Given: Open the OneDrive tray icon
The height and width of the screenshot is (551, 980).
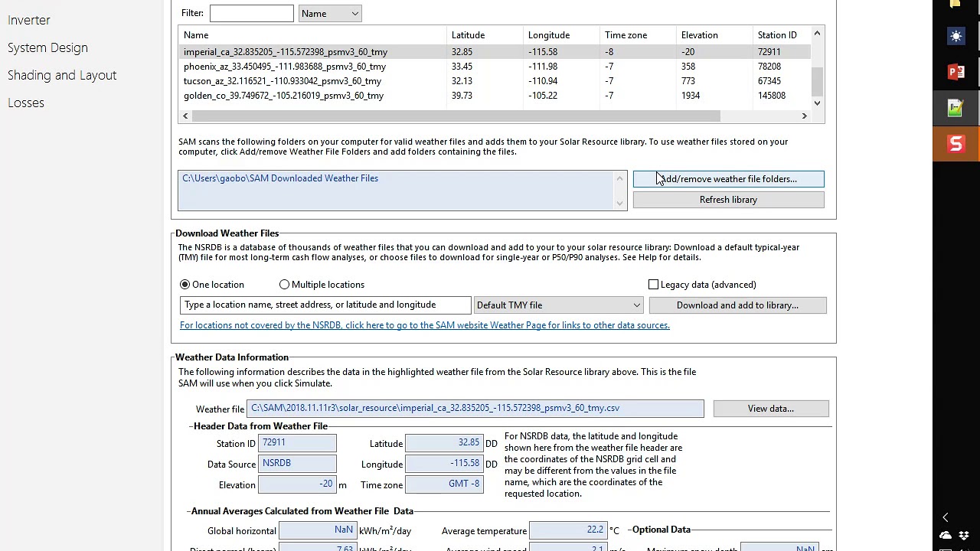Looking at the screenshot, I should coord(946,535).
